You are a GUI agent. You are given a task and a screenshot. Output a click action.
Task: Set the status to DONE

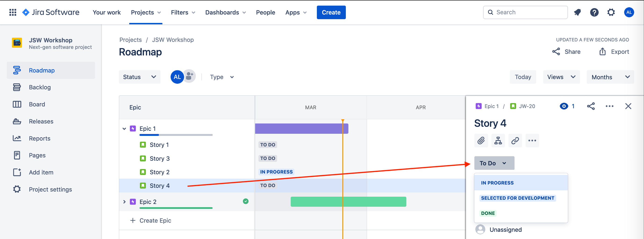coord(521,213)
